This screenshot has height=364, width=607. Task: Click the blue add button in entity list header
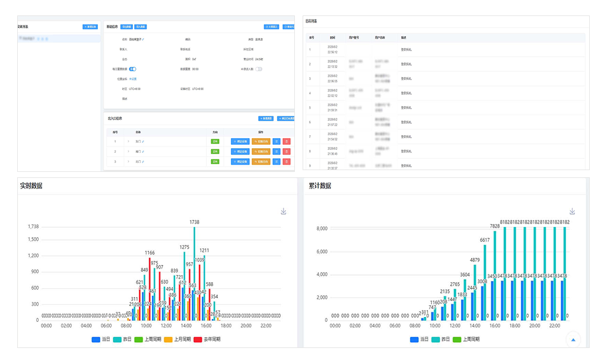90,27
